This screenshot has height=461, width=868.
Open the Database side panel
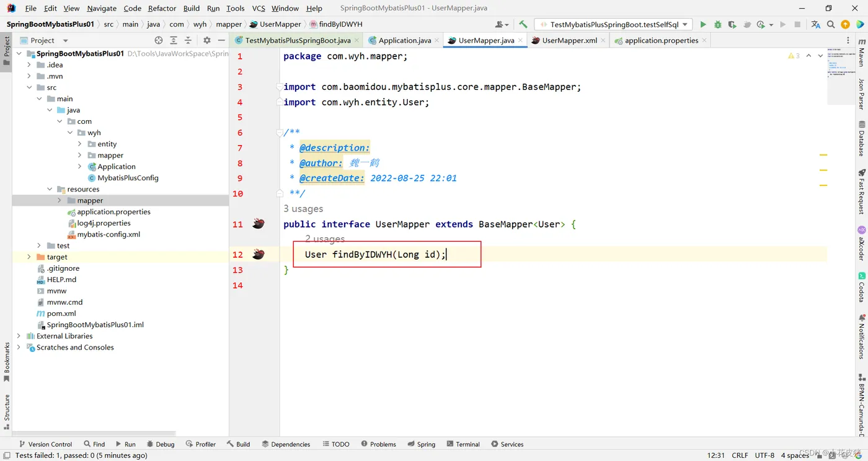click(x=862, y=138)
